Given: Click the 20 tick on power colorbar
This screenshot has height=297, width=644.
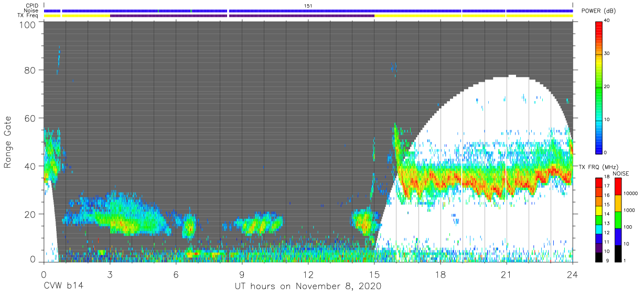Looking at the screenshot, I should [x=607, y=86].
